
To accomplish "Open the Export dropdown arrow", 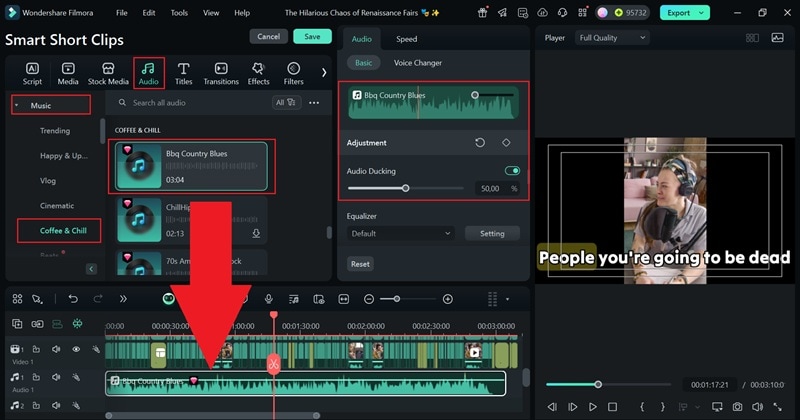I will pos(702,13).
